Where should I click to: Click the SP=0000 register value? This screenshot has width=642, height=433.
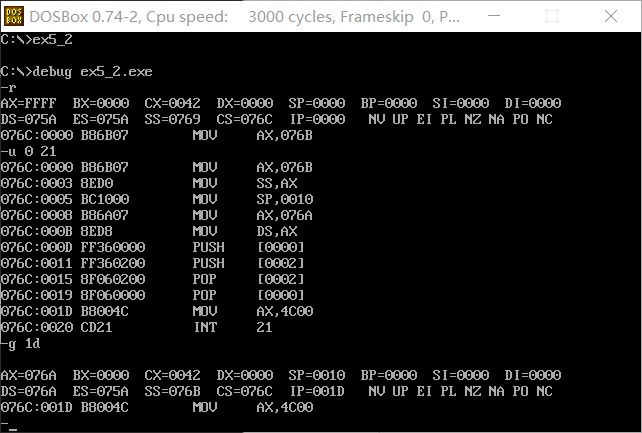[316, 103]
